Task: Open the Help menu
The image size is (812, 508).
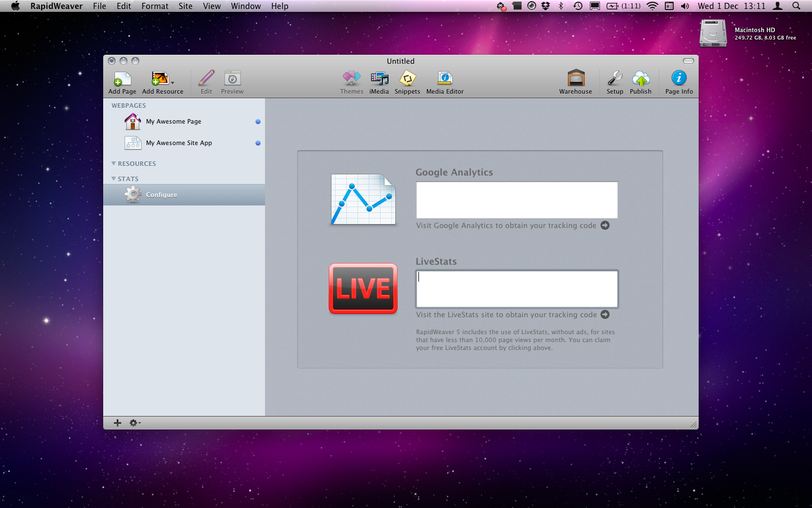Action: click(x=280, y=6)
